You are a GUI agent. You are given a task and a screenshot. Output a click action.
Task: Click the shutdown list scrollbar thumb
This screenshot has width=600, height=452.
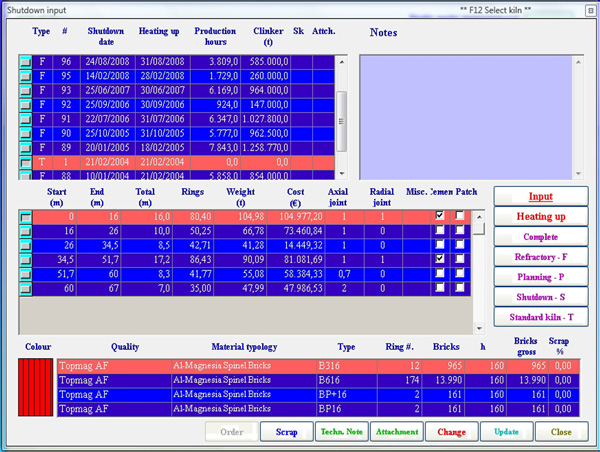pyautogui.click(x=342, y=121)
